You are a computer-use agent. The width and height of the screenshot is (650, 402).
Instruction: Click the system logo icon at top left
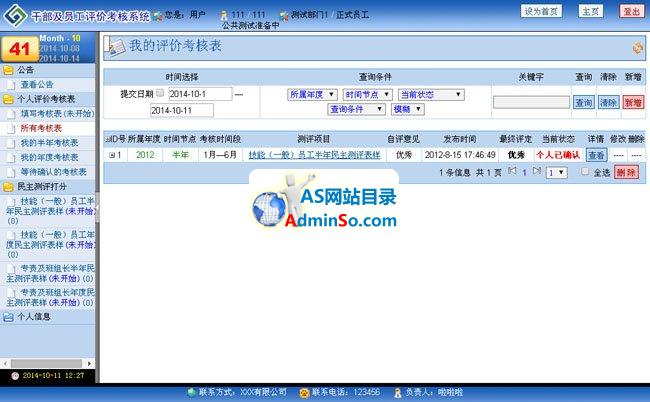coord(15,16)
